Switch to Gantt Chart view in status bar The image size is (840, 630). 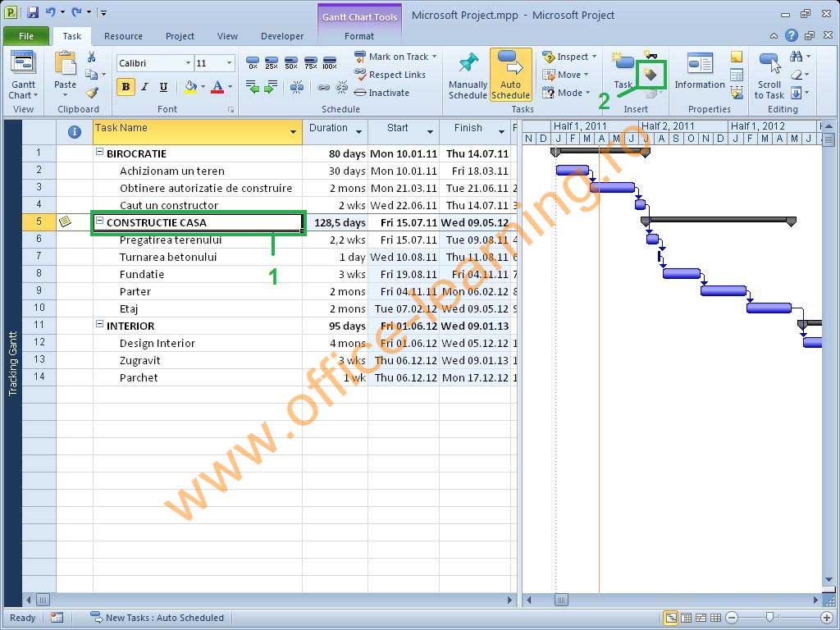[x=670, y=618]
